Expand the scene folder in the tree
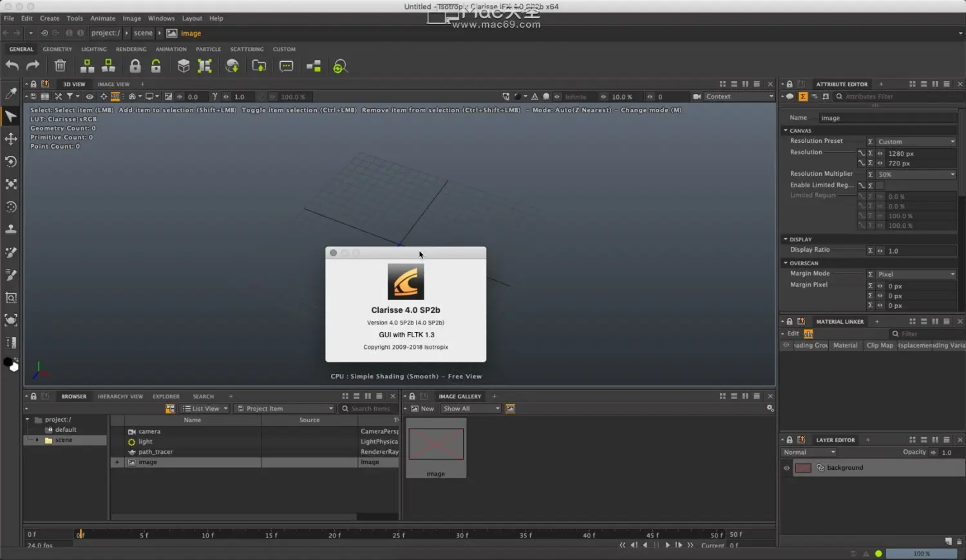Screen dimensions: 966x560 click(37, 440)
